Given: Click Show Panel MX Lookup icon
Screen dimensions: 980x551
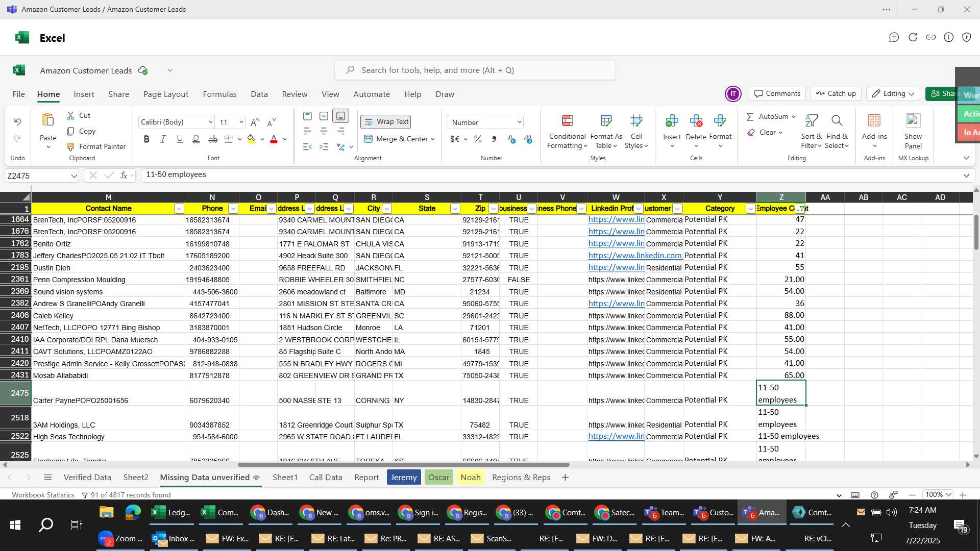Looking at the screenshot, I should [x=913, y=121].
